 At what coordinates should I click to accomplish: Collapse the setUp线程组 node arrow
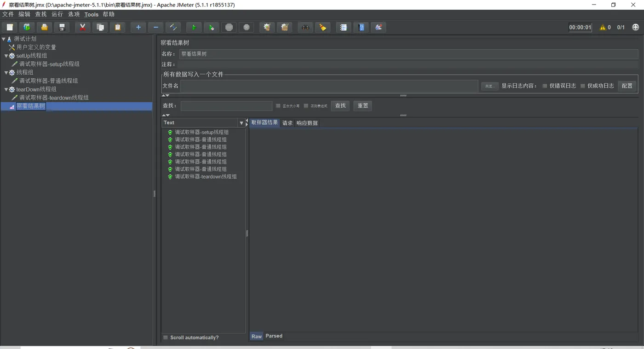6,56
